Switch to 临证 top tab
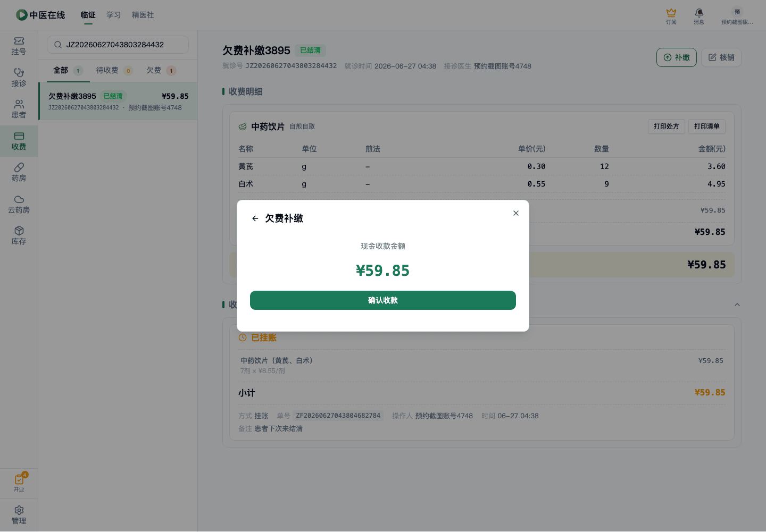Screen dimensions: 766x532 click(x=88, y=15)
